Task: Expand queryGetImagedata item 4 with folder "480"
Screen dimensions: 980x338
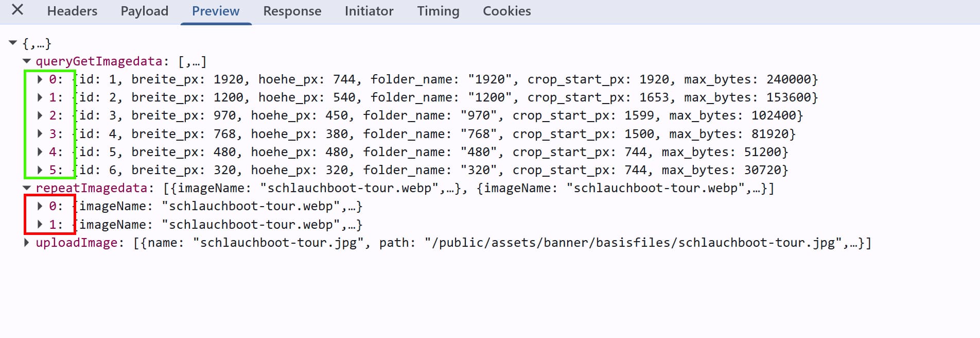Action: click(x=40, y=152)
